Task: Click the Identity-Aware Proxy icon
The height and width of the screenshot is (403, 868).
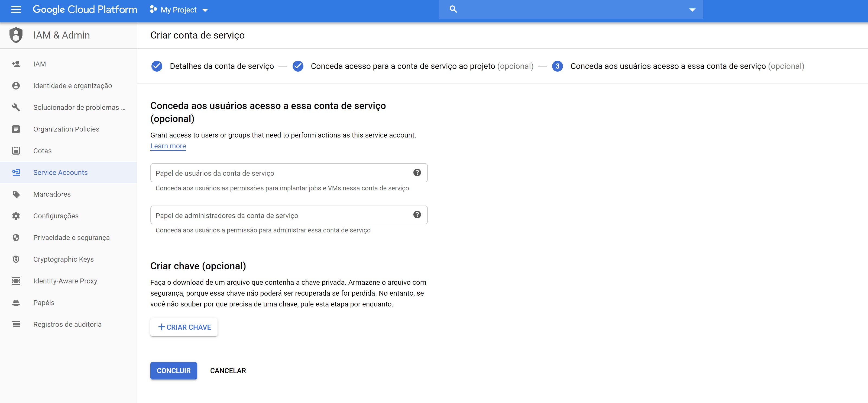Action: 16,281
